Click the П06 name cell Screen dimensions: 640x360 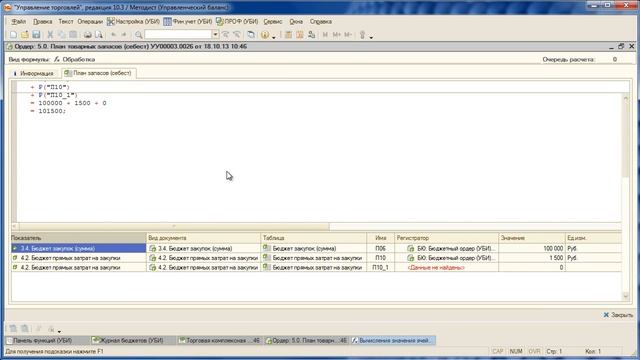(380, 248)
